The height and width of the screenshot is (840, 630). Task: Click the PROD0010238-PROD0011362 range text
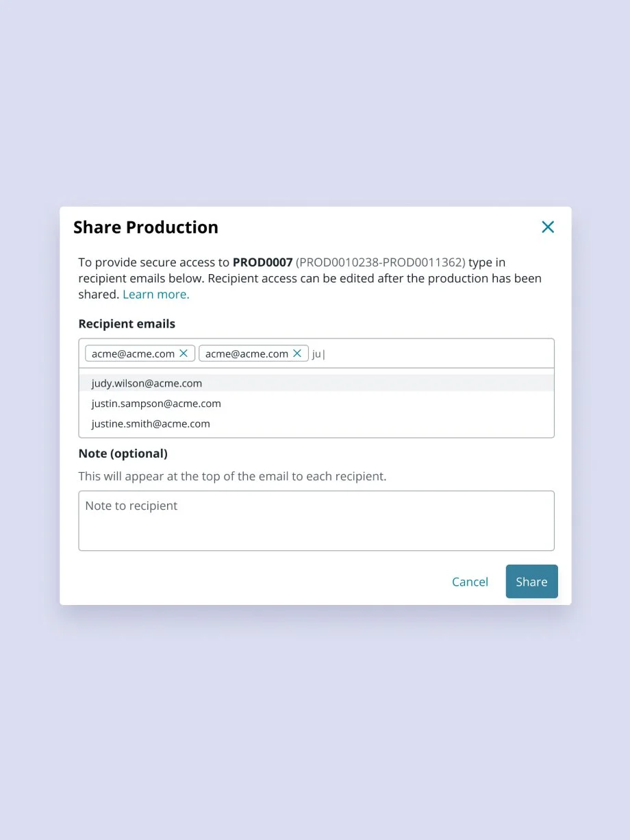(381, 262)
